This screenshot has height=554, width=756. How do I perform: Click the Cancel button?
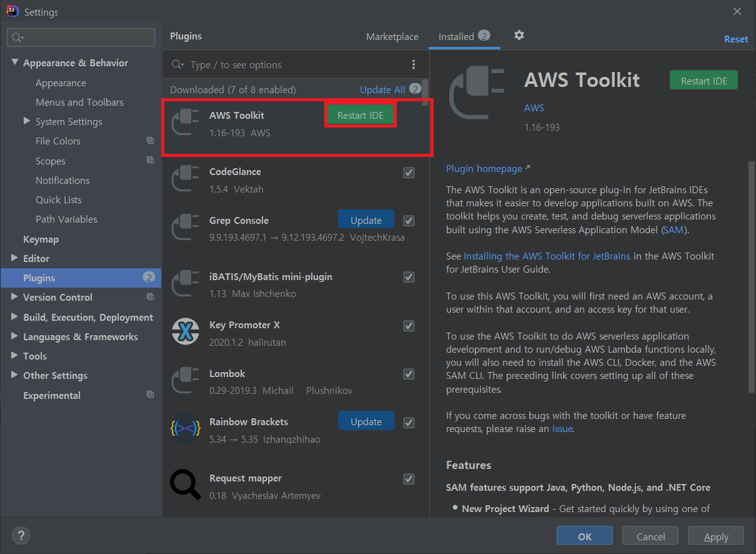pyautogui.click(x=650, y=536)
